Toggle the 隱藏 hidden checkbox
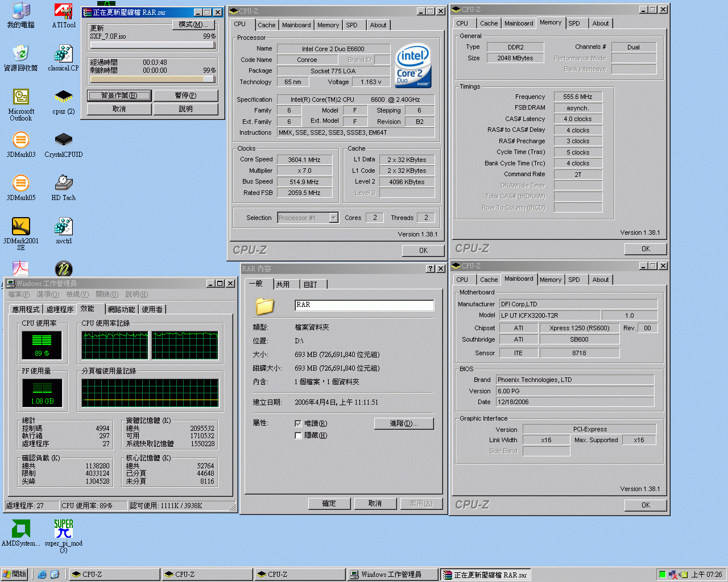This screenshot has height=582, width=728. click(x=298, y=435)
